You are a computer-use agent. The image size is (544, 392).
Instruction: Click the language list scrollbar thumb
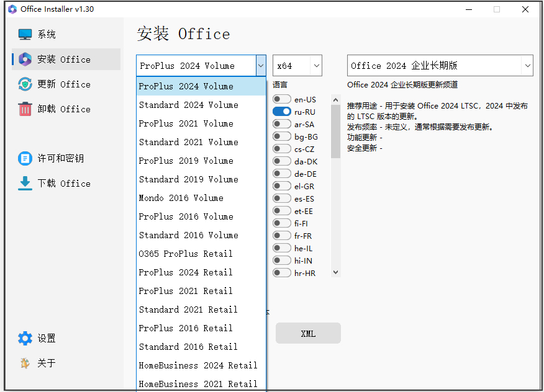(335, 131)
